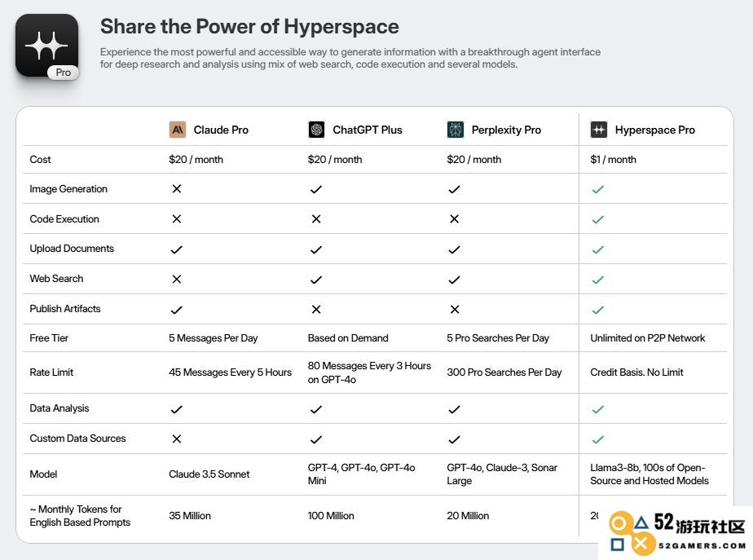Click Claude Pro Custom Data Sources cross
753x560 pixels.
click(177, 439)
